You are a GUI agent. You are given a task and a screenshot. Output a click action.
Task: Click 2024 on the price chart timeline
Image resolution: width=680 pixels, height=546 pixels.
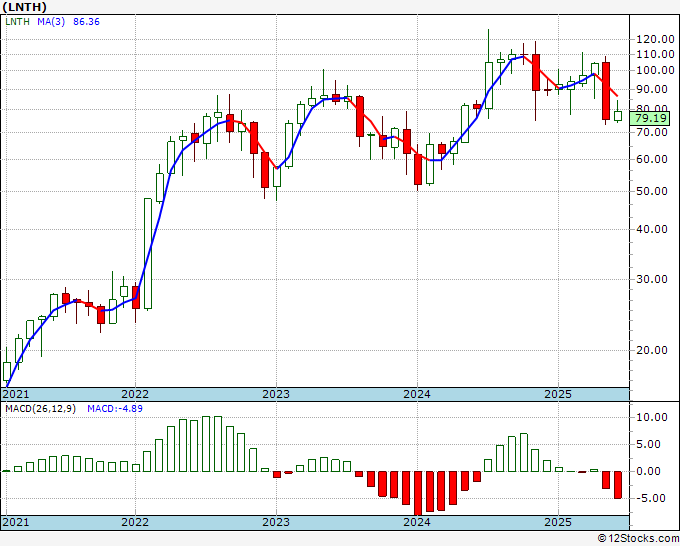417,394
